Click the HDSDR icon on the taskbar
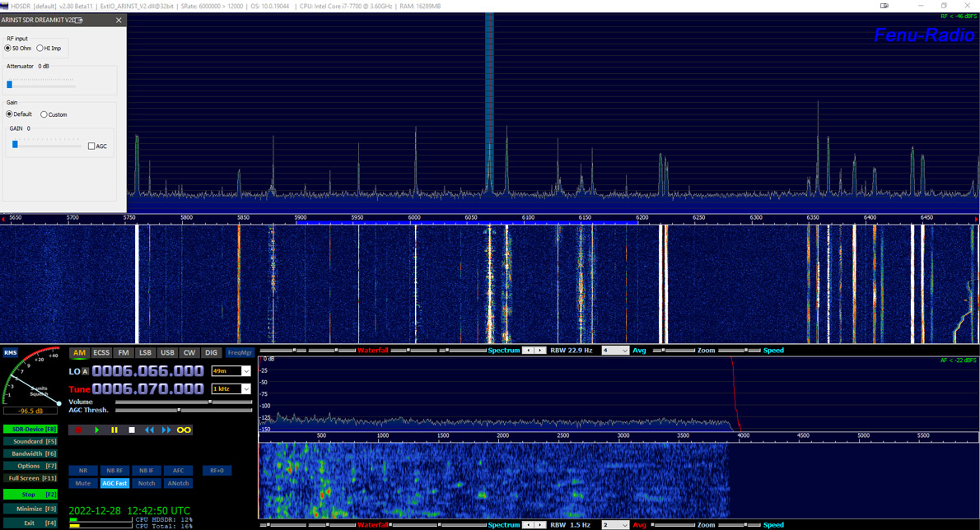 pyautogui.click(x=7, y=6)
